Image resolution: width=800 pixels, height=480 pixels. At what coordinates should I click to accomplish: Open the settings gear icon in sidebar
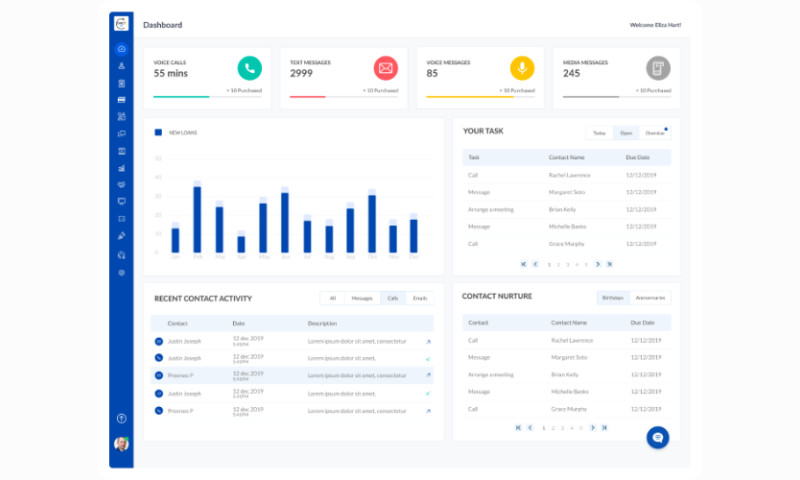pos(121,272)
